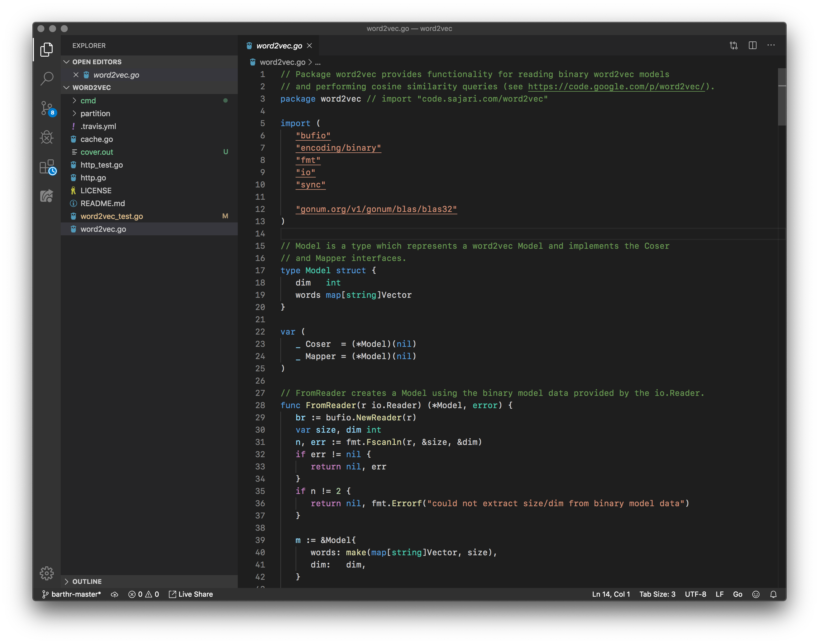Change language mode by clicking Go

(738, 594)
